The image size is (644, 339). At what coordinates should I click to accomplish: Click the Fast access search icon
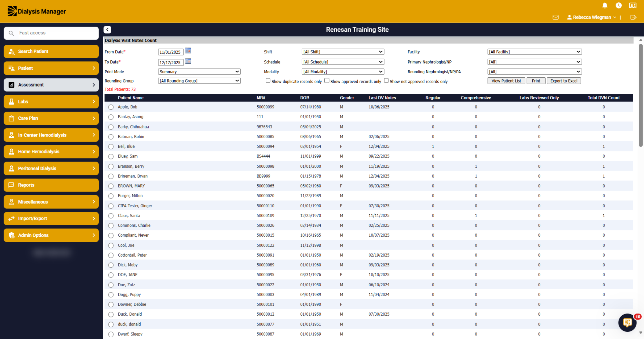(x=11, y=33)
